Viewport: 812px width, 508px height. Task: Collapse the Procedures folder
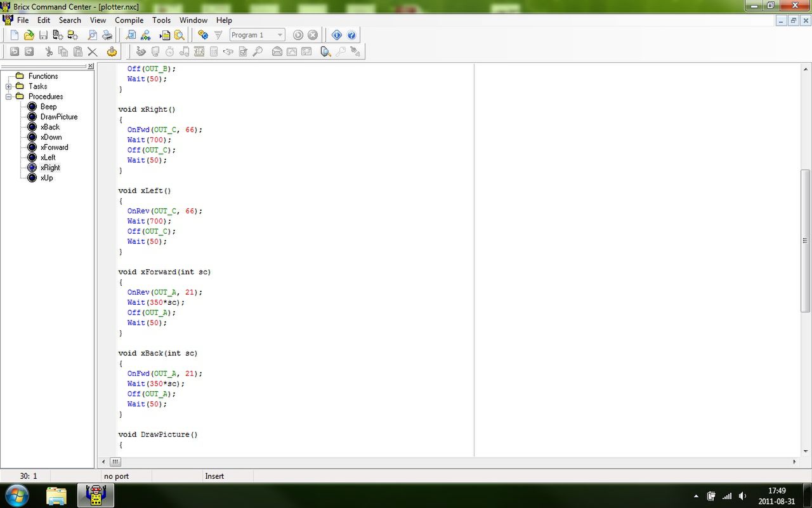point(9,96)
